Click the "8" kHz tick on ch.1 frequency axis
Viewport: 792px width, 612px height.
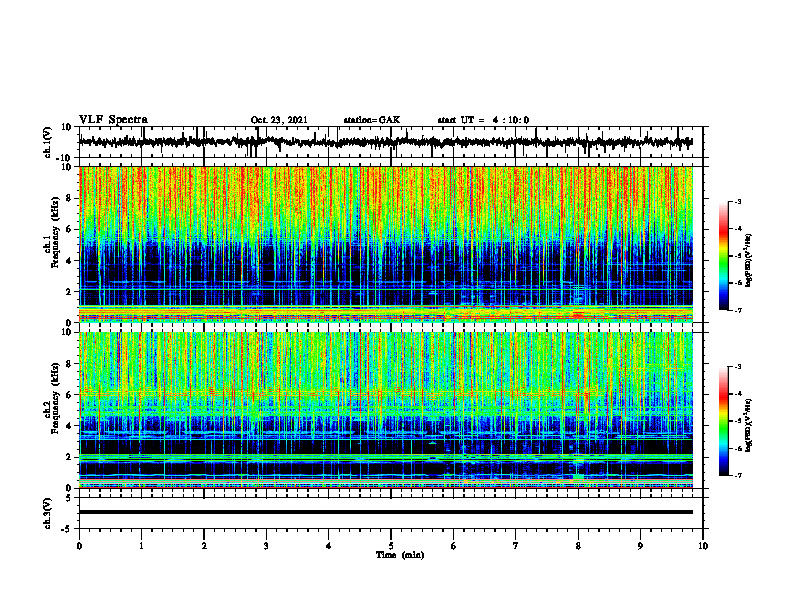click(x=69, y=198)
